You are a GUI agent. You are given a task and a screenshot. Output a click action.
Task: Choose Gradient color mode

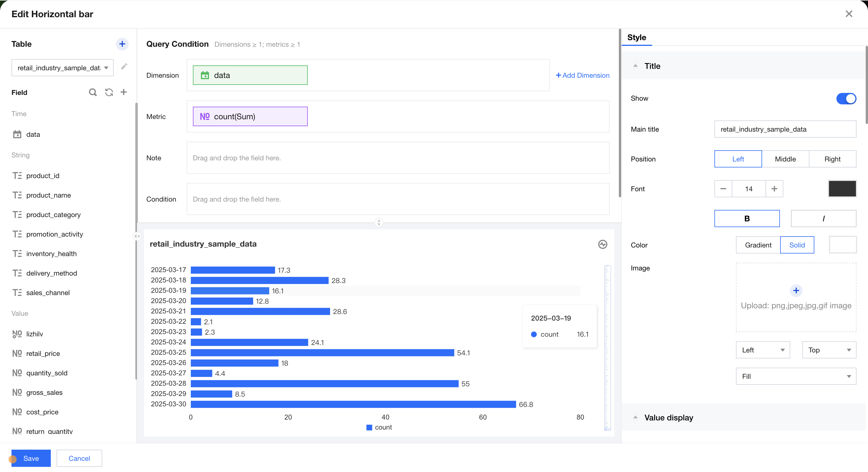pos(758,245)
